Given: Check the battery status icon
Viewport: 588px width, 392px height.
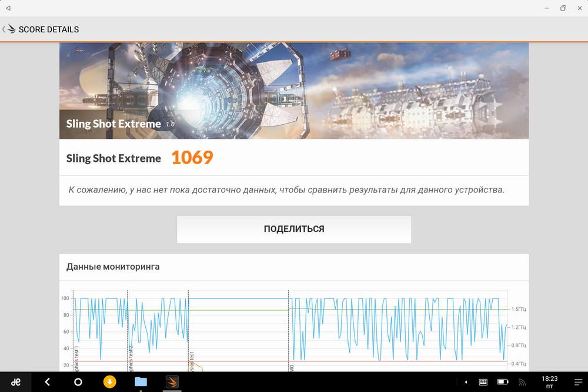Looking at the screenshot, I should tap(502, 382).
